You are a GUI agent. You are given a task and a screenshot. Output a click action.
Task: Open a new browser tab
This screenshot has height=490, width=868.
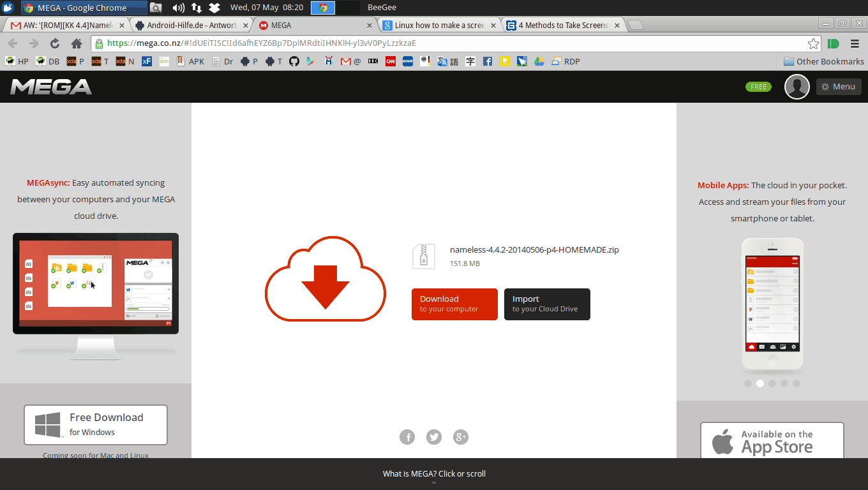click(x=636, y=26)
